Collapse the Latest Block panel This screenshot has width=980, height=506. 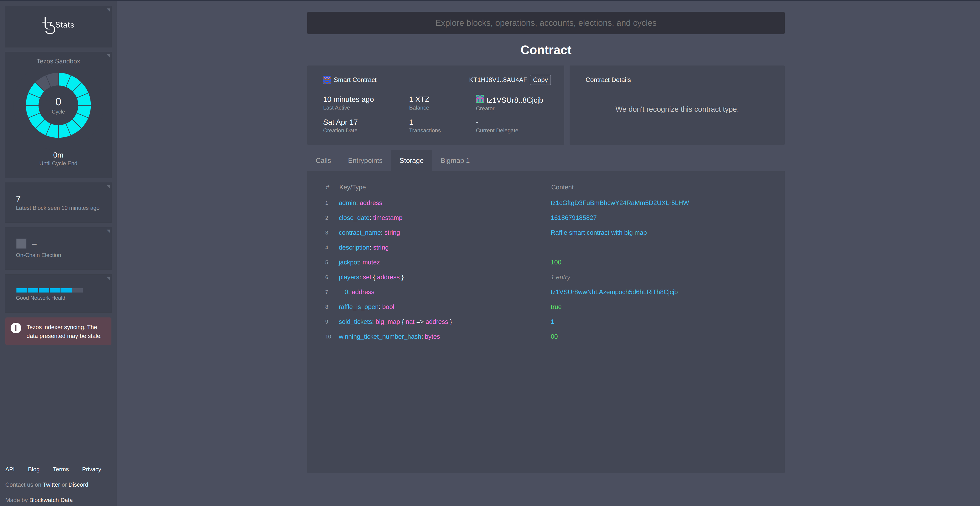(x=109, y=187)
